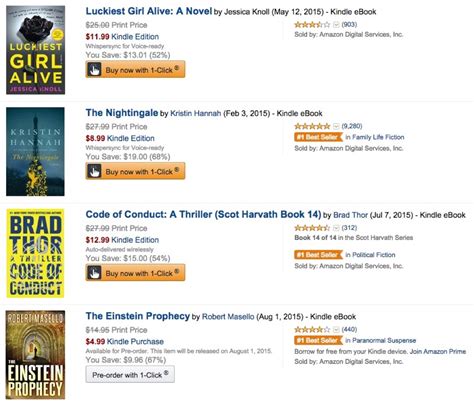Image resolution: width=474 pixels, height=406 pixels.
Task: Expand rating dropdown arrow beside 312 reviews
Action: [336, 228]
